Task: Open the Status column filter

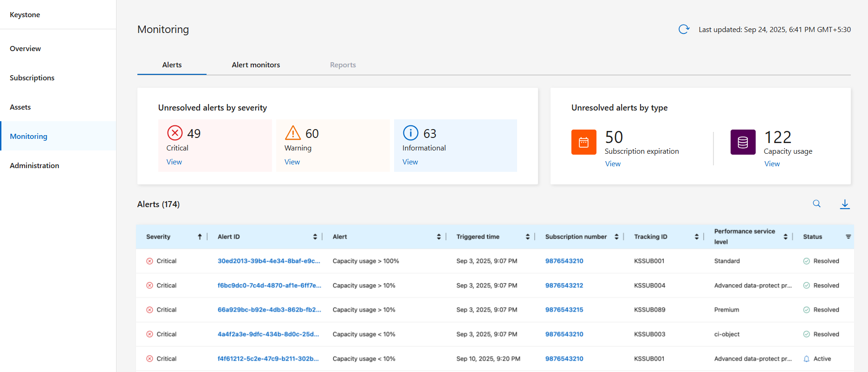Action: (848, 237)
